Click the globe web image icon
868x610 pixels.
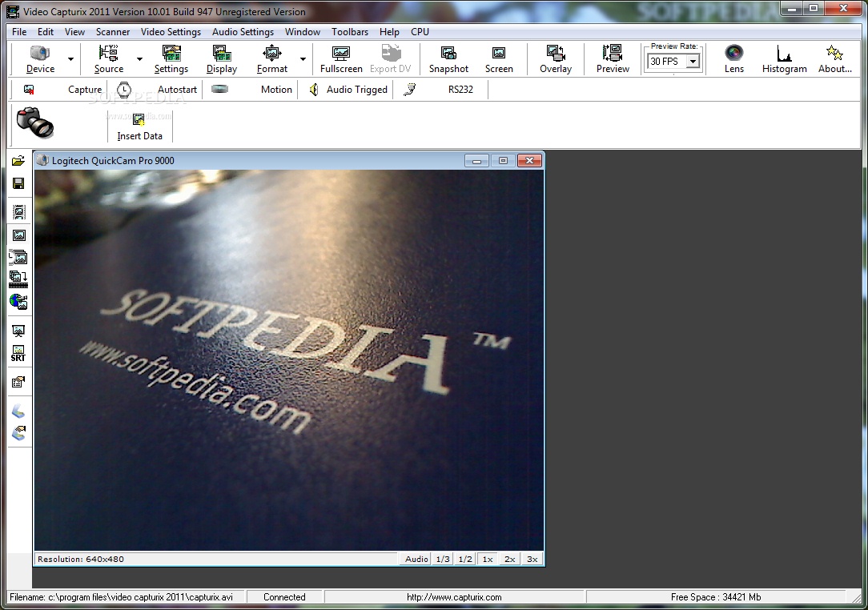(18, 302)
